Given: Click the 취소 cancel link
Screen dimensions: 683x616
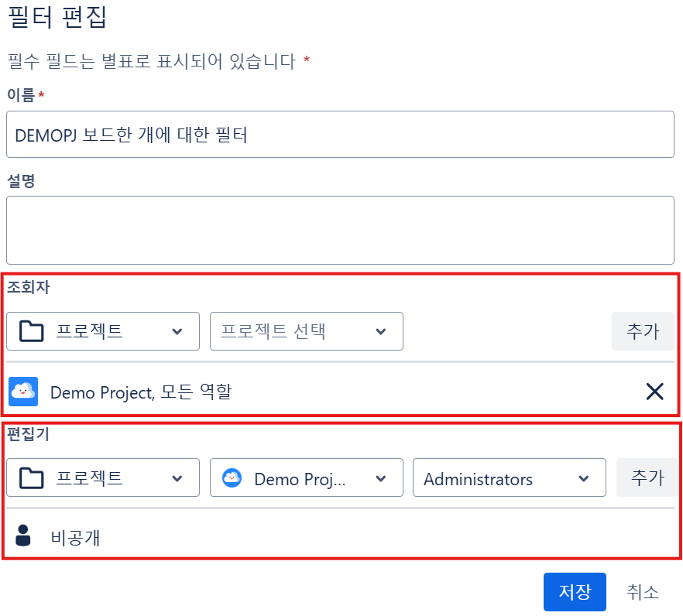Looking at the screenshot, I should 643,592.
